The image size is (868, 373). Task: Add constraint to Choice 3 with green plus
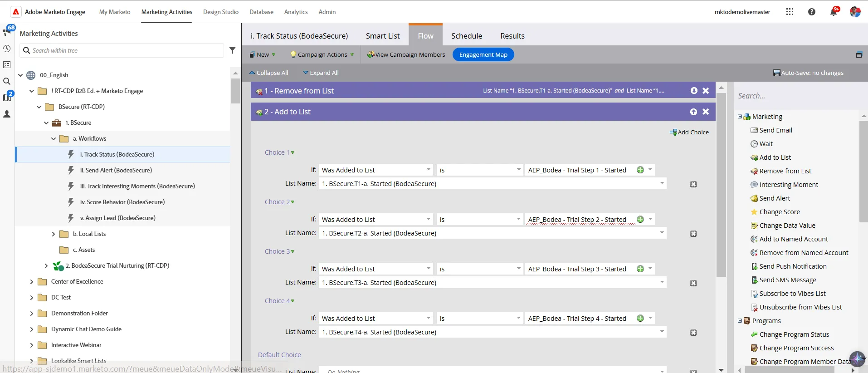click(x=640, y=269)
